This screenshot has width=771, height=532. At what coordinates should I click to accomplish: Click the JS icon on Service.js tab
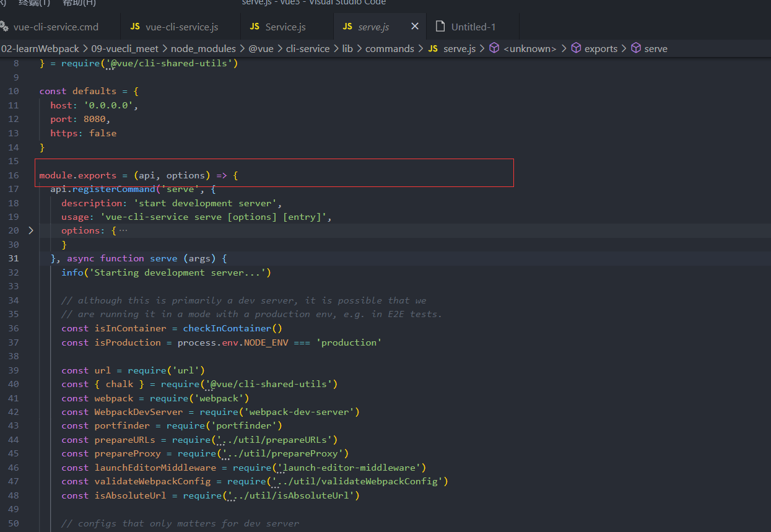point(255,27)
